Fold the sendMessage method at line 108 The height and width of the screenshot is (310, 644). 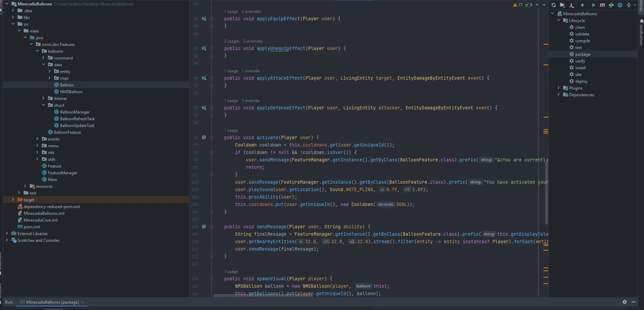211,227
